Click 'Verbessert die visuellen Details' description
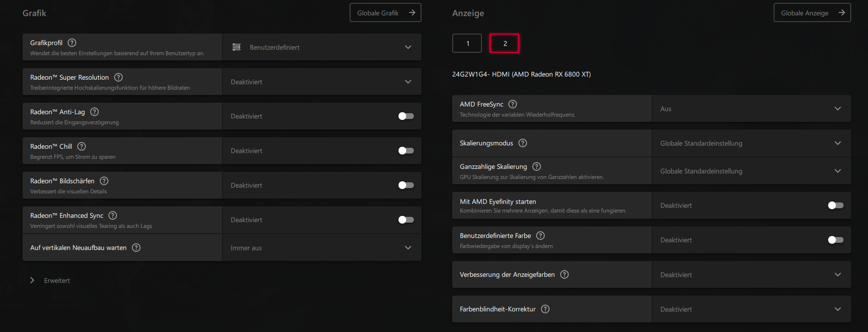Screen dimensions: 868x332 (69, 191)
